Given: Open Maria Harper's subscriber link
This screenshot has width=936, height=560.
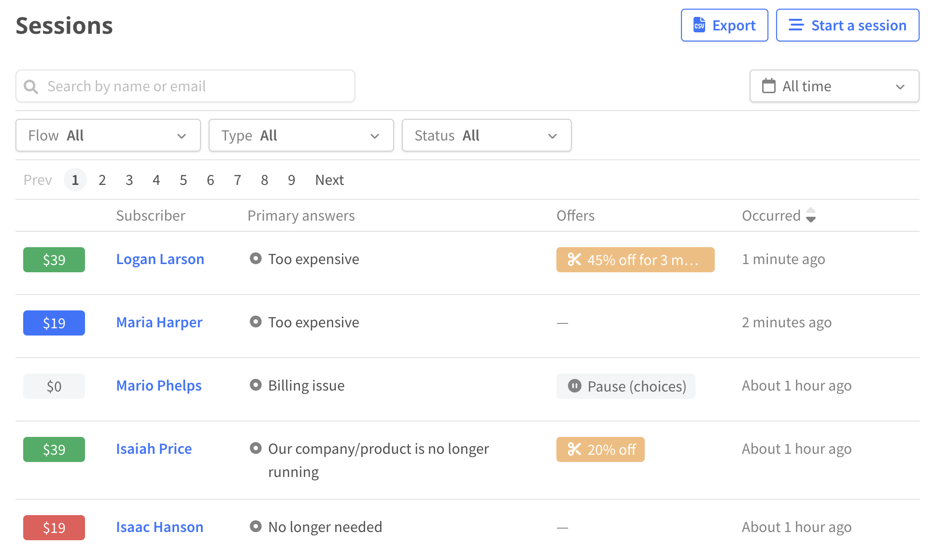Looking at the screenshot, I should point(159,322).
